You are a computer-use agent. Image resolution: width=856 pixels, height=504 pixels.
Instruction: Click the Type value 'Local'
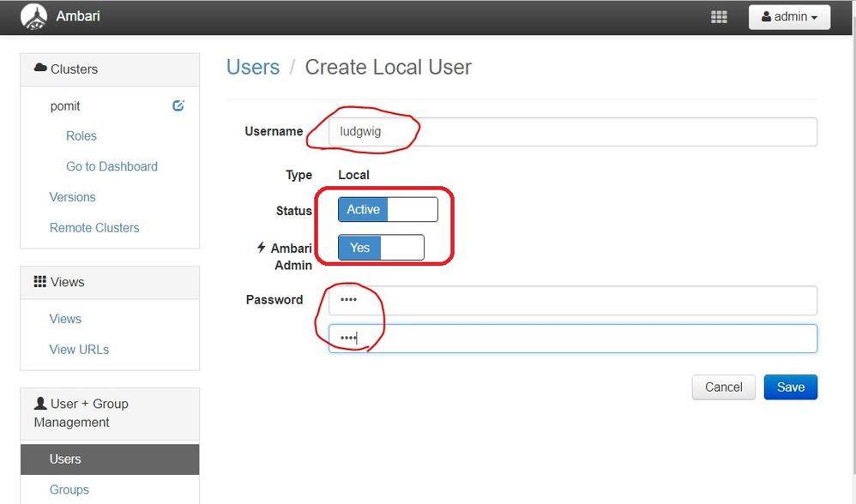pos(353,175)
